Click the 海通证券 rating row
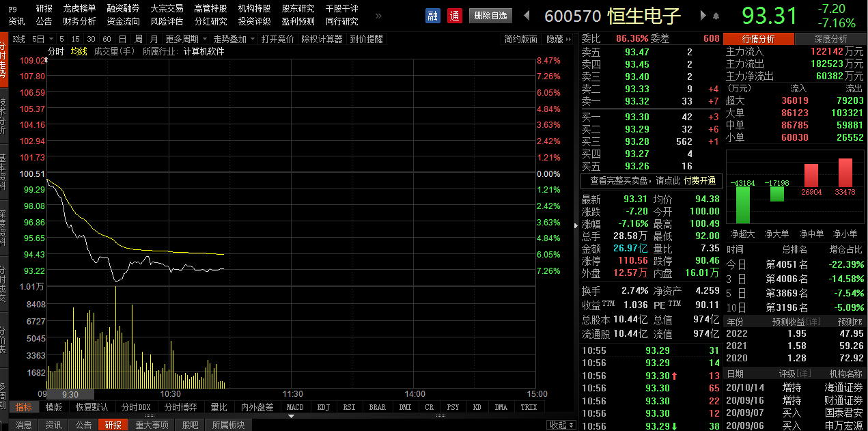The height and width of the screenshot is (431, 868). click(x=794, y=387)
